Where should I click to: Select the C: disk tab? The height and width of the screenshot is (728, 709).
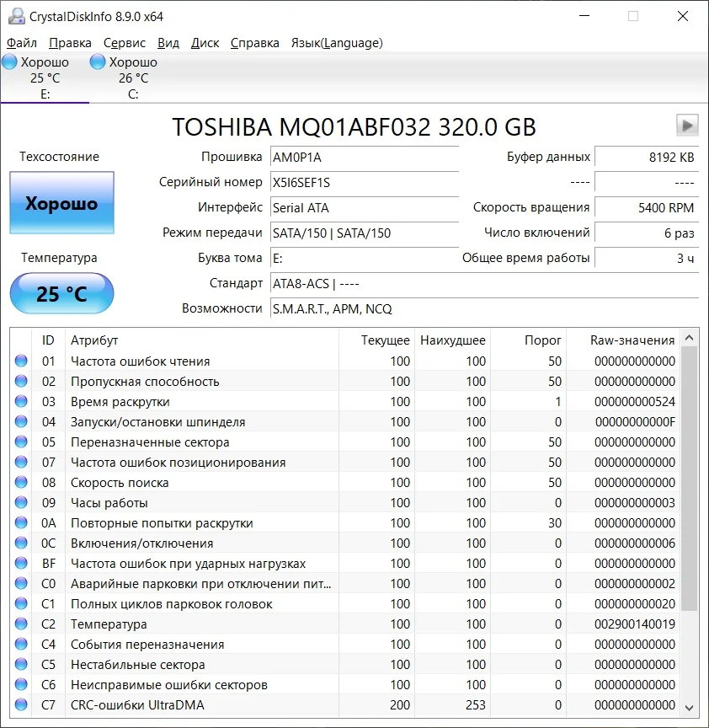click(x=133, y=78)
